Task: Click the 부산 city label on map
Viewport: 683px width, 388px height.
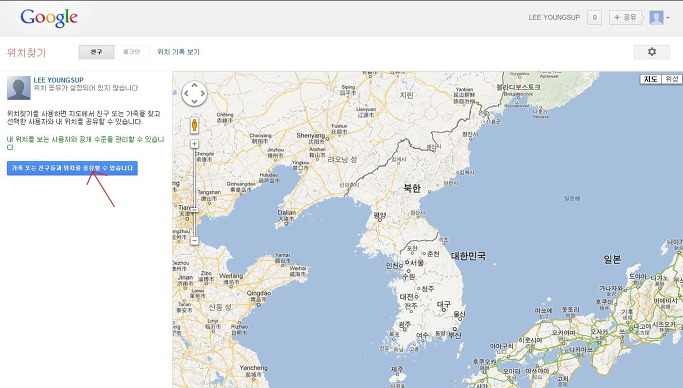Action: tap(455, 335)
